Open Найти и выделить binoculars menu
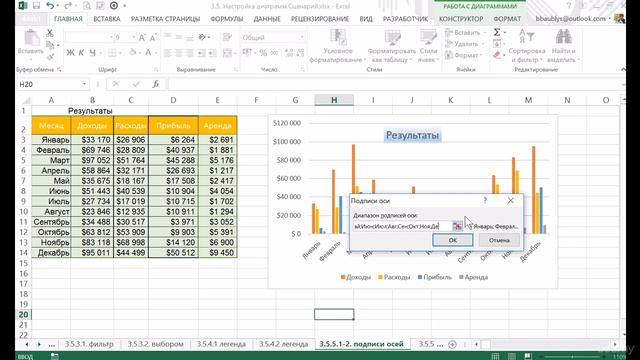The width and height of the screenshot is (640, 360). [x=563, y=46]
